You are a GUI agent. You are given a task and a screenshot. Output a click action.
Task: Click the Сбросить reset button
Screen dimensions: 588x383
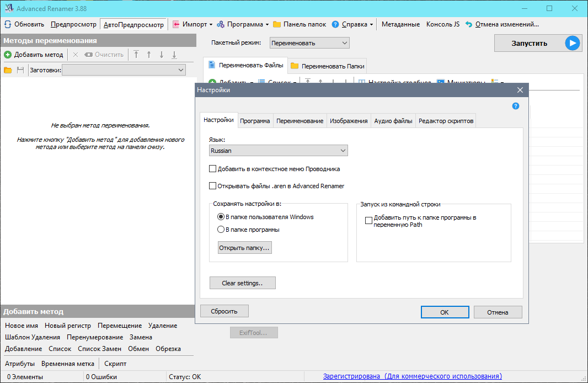[224, 311]
